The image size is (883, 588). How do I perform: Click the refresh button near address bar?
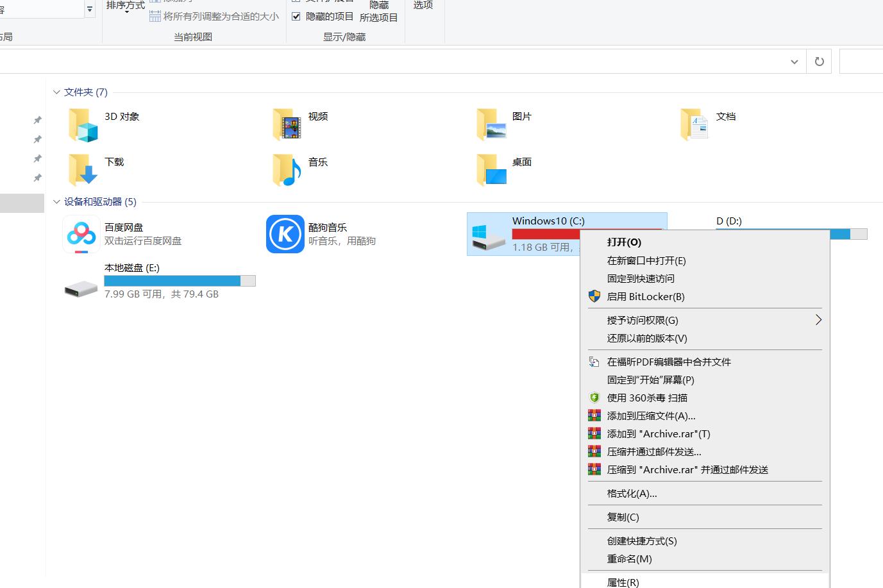(819, 61)
